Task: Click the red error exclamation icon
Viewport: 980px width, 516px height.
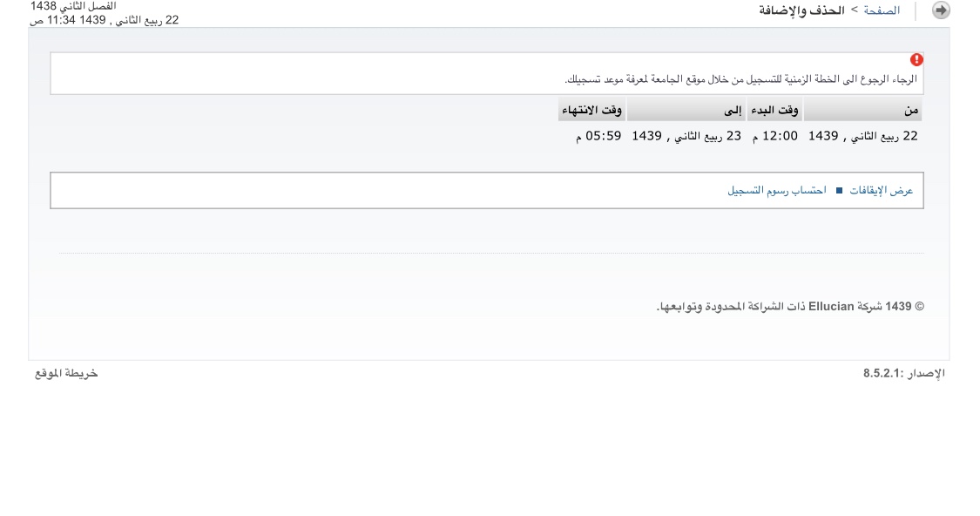Action: (916, 59)
